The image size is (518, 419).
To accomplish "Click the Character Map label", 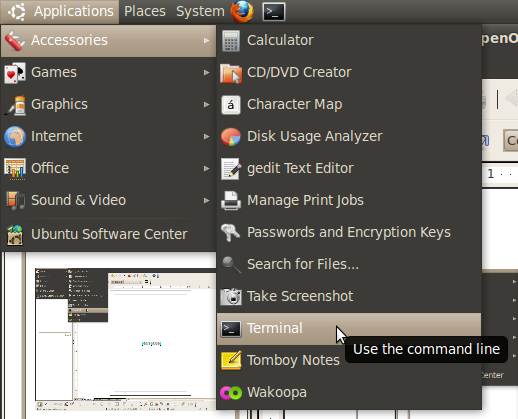I will [295, 104].
